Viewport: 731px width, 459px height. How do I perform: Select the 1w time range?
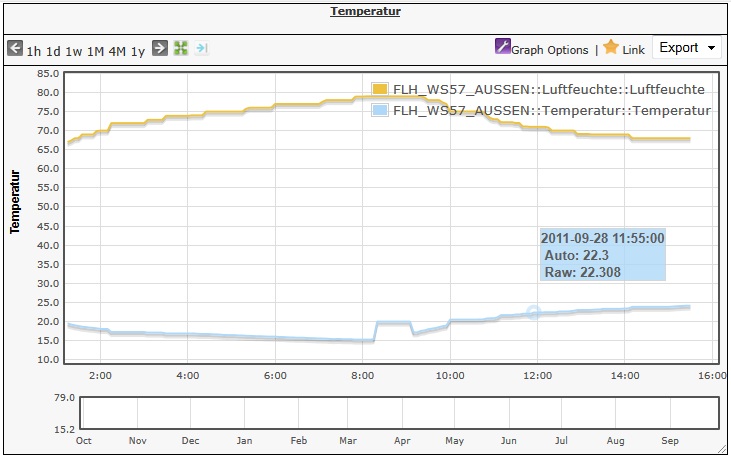coord(74,51)
